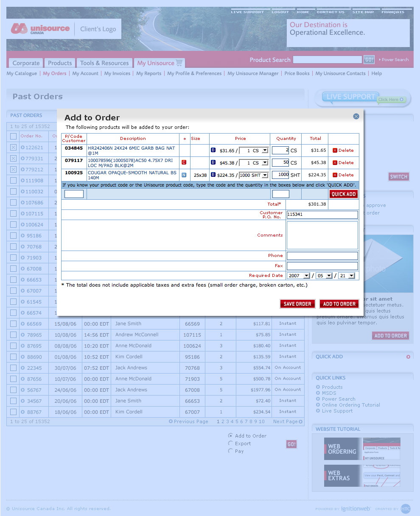420x516 pixels.
Task: Click red C icon on product 079117
Action: click(184, 162)
